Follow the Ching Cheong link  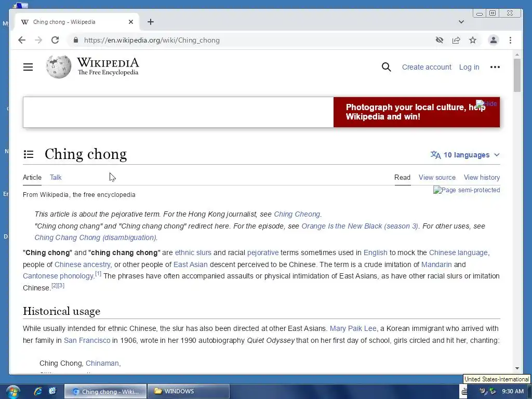click(297, 214)
